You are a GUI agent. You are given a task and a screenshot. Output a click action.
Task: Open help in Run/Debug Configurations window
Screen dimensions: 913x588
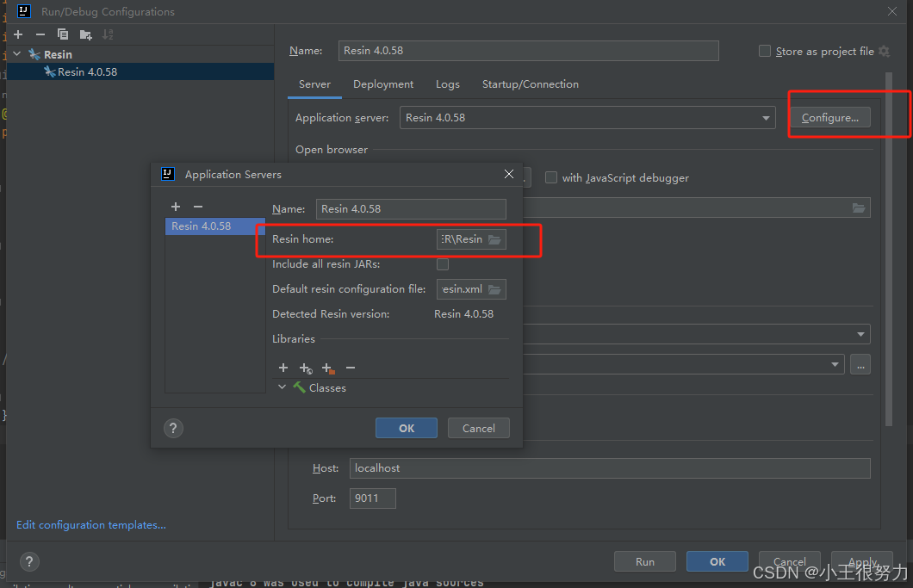pyautogui.click(x=29, y=562)
